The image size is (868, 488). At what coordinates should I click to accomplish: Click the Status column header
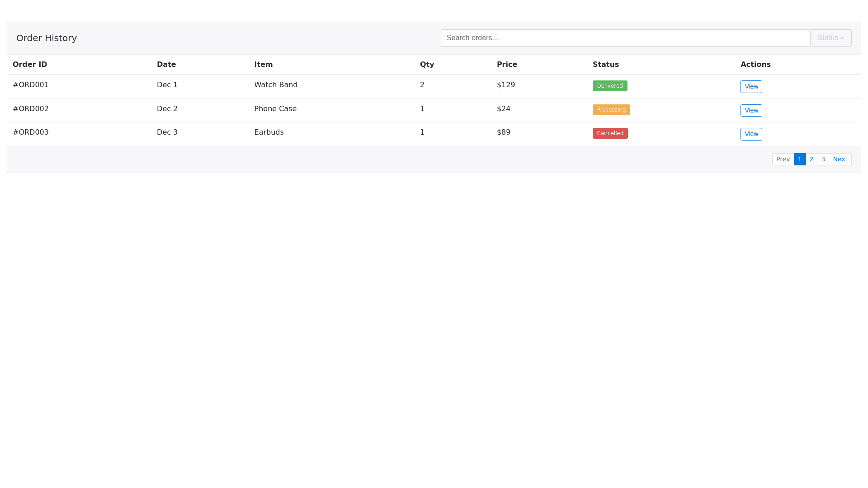(605, 65)
